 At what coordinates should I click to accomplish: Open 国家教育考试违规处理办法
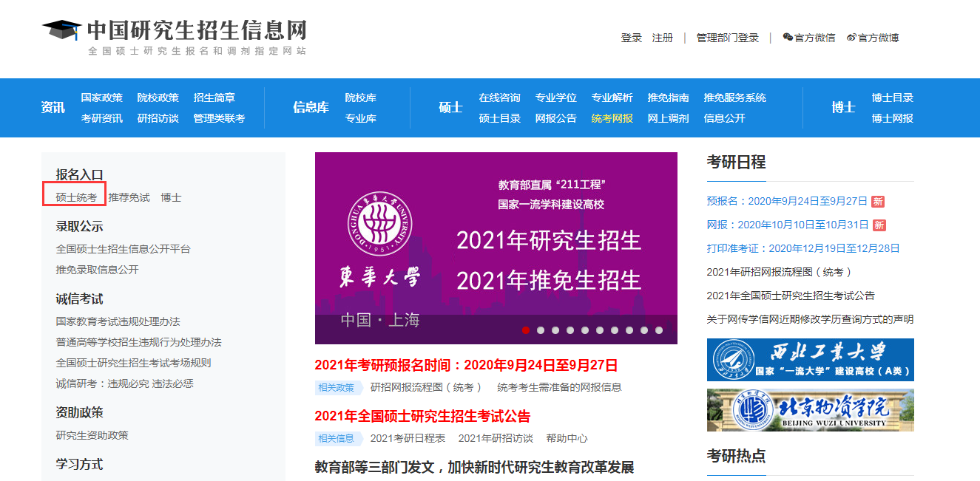click(x=118, y=321)
